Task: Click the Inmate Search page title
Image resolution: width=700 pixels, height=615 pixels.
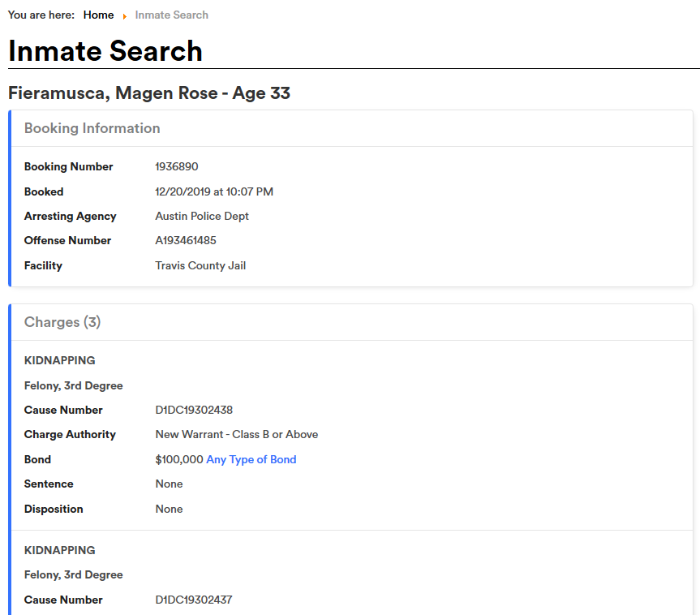Action: [x=105, y=51]
